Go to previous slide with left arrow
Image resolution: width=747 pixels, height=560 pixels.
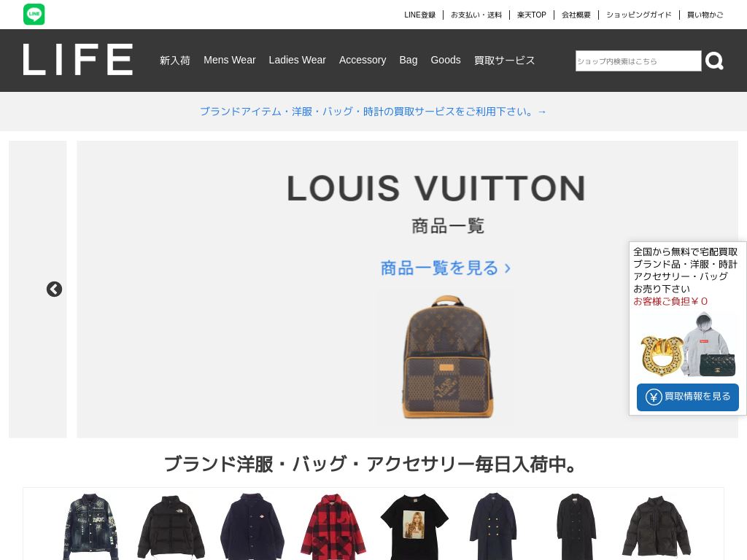54,289
